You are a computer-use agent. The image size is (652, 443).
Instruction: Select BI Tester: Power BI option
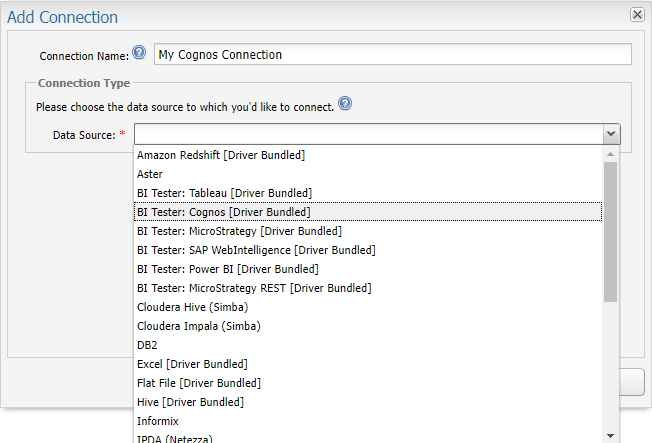[x=368, y=269]
